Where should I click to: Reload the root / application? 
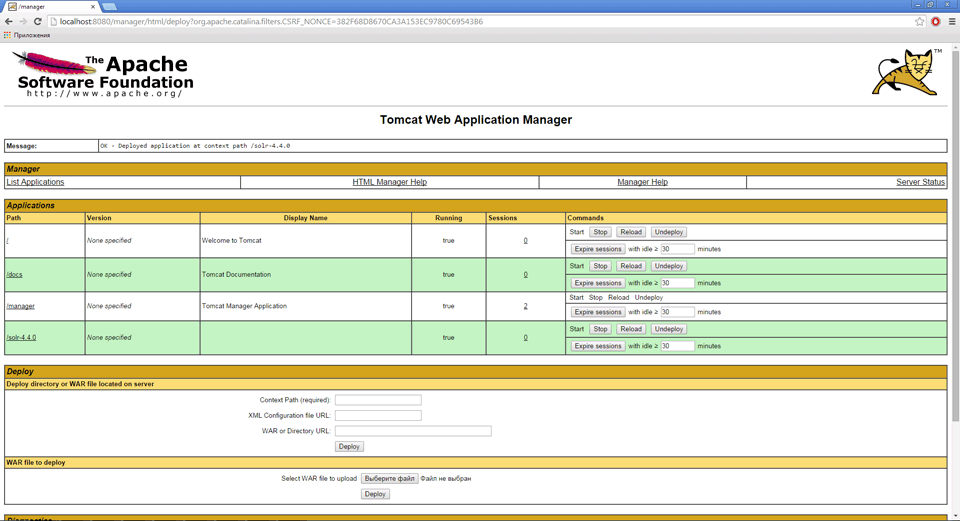630,232
